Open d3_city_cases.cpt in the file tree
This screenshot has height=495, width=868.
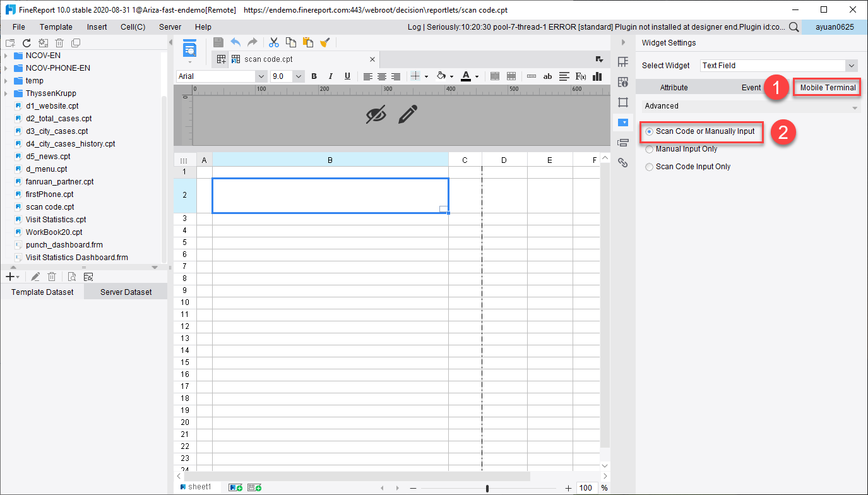57,131
